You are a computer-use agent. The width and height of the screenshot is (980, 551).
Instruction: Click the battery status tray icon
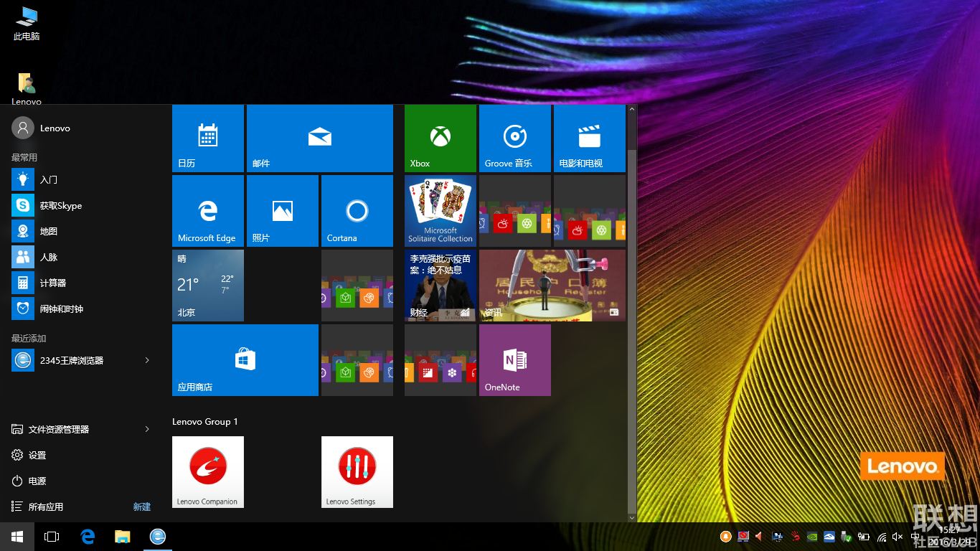(x=864, y=536)
